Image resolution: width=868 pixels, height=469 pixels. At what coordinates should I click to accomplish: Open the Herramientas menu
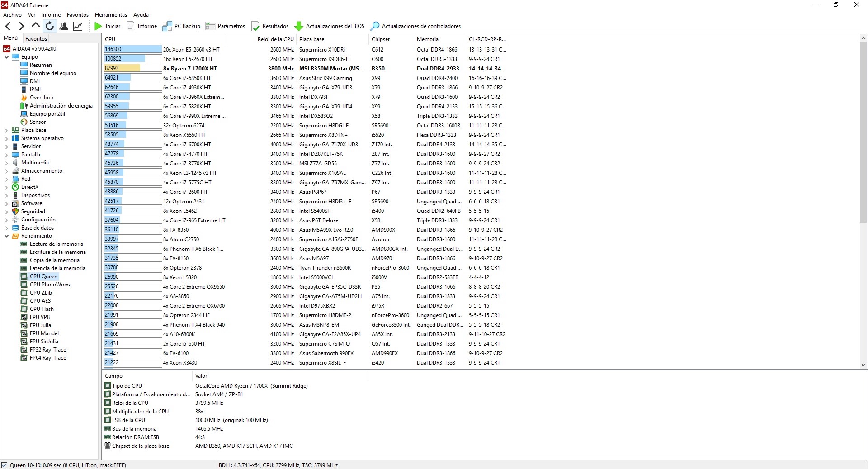point(111,15)
